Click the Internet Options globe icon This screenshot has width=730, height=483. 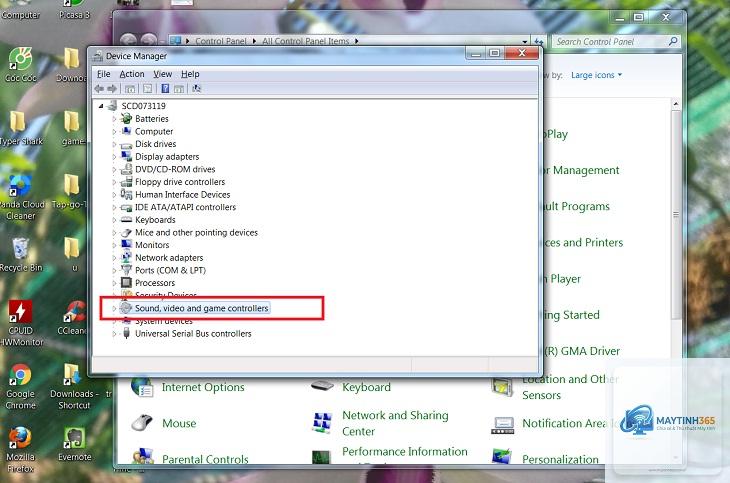click(142, 387)
